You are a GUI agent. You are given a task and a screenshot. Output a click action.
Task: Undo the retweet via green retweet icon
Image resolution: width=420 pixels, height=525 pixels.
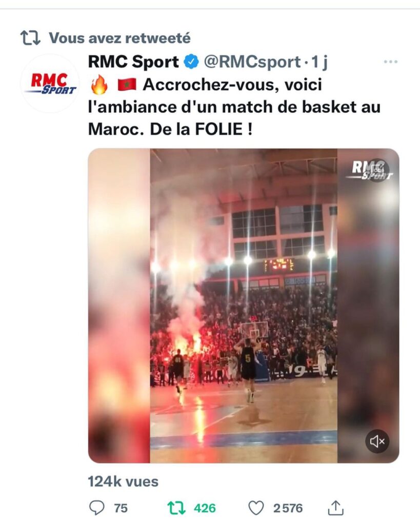(x=176, y=508)
